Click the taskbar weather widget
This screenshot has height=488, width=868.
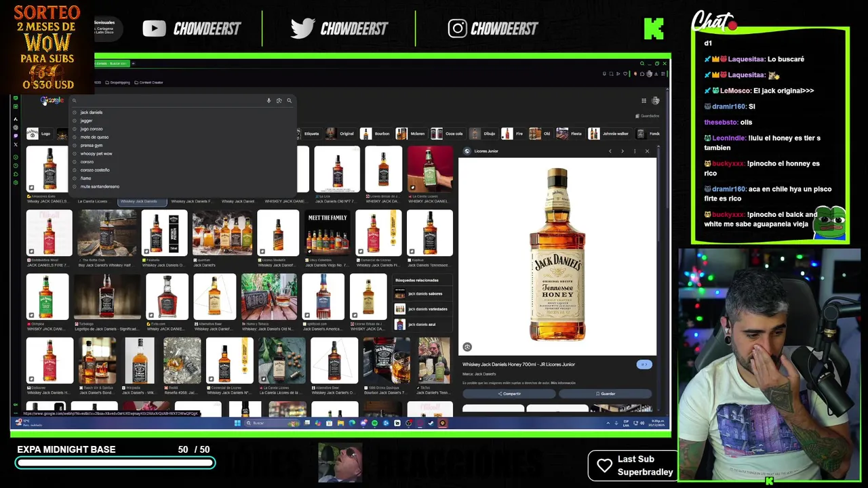(x=28, y=424)
